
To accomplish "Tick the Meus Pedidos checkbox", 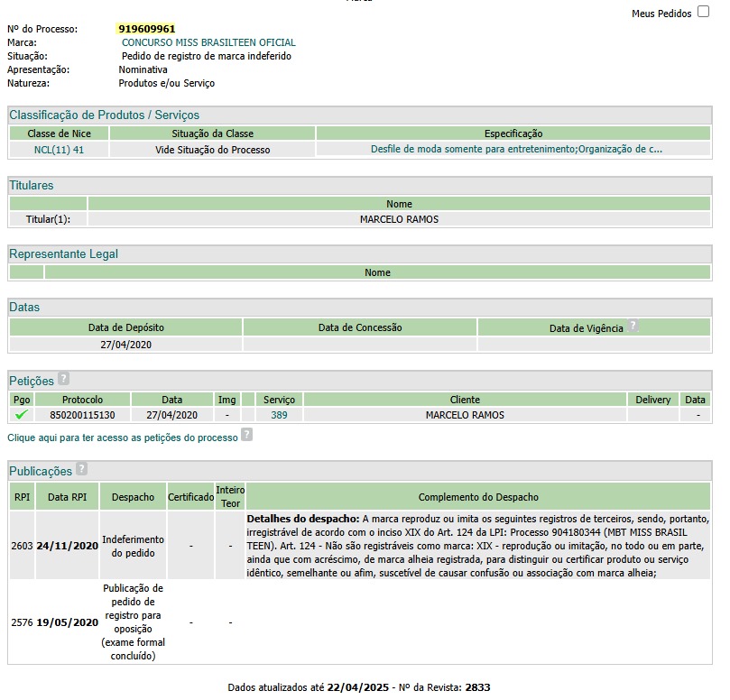I will [703, 12].
